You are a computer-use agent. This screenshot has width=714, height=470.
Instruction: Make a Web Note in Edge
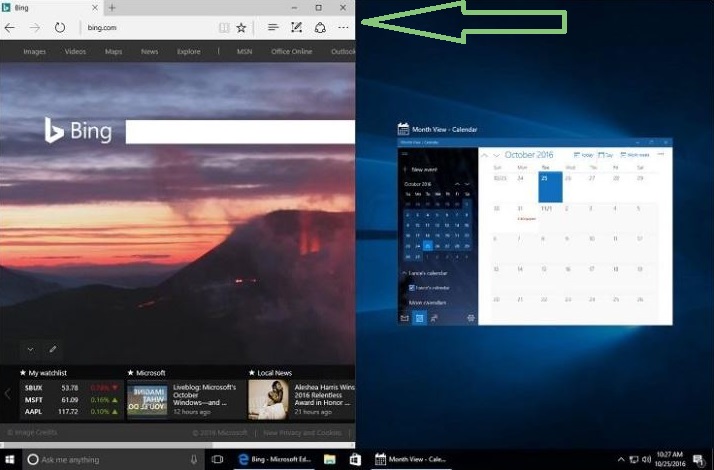pyautogui.click(x=296, y=28)
